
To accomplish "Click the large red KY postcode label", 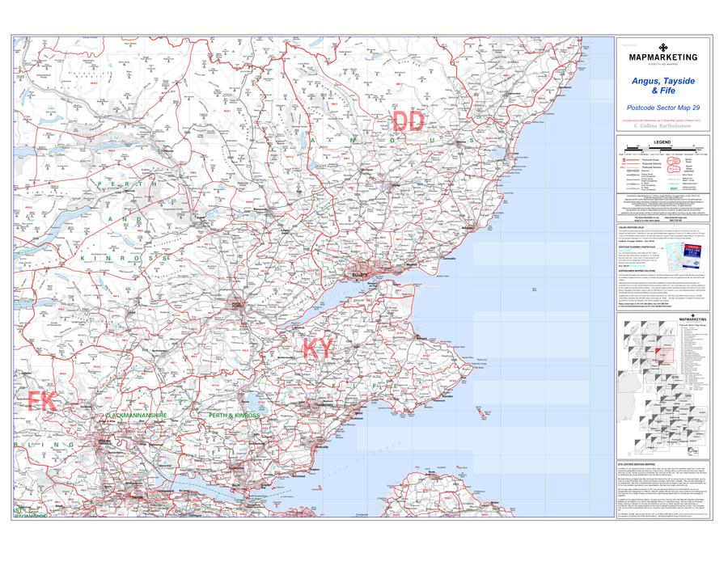I will point(317,350).
